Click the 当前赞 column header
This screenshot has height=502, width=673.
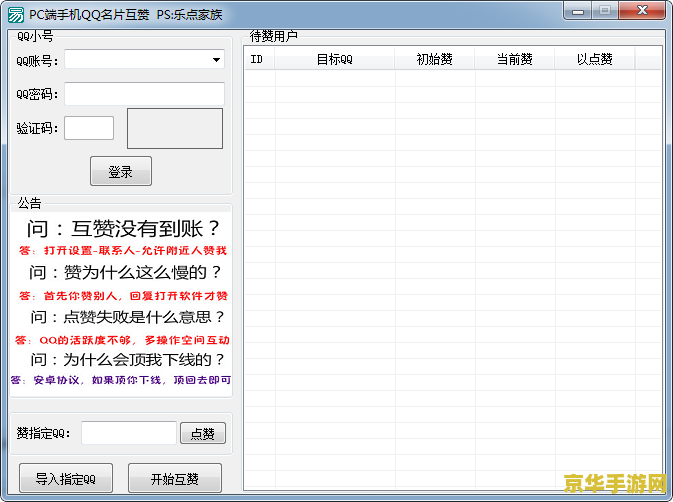[x=515, y=59]
